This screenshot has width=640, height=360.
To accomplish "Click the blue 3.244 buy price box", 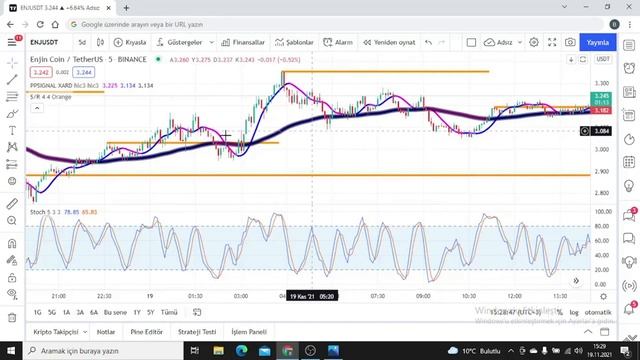I will click(84, 72).
